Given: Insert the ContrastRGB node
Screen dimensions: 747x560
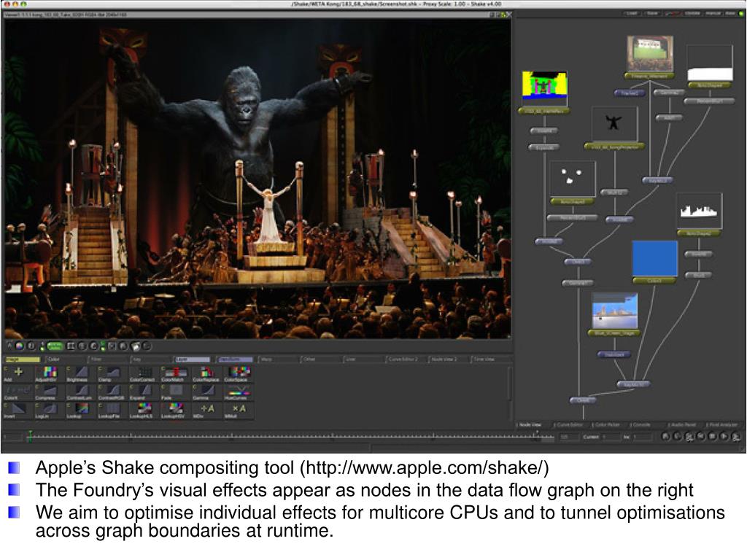Looking at the screenshot, I should pyautogui.click(x=112, y=392).
